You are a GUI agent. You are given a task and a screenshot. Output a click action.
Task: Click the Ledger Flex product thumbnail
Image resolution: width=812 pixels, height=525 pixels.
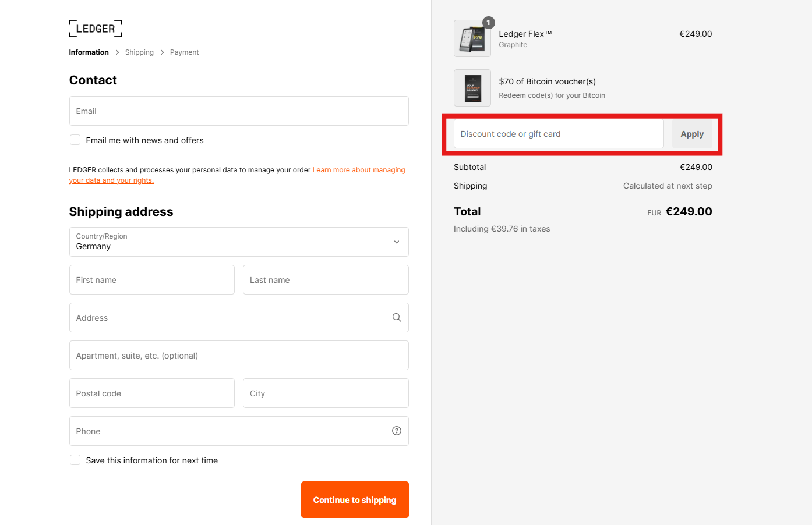(x=472, y=38)
